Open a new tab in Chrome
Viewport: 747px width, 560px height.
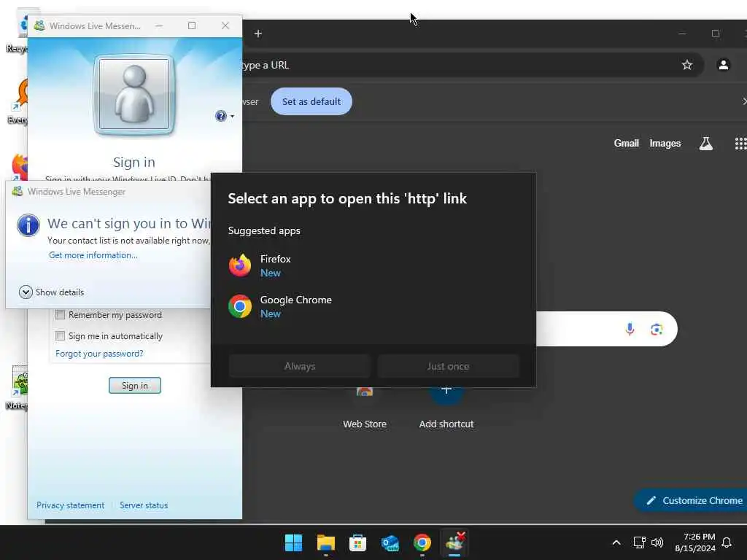tap(258, 34)
